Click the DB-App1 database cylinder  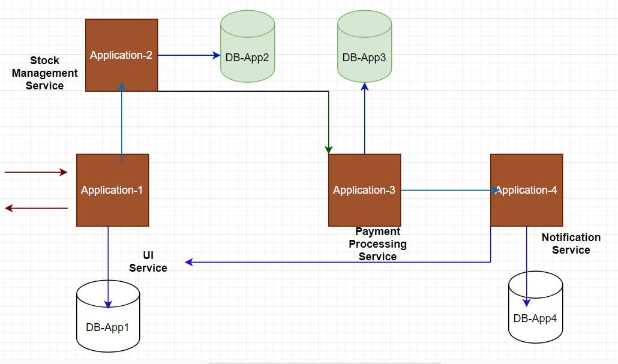108,315
